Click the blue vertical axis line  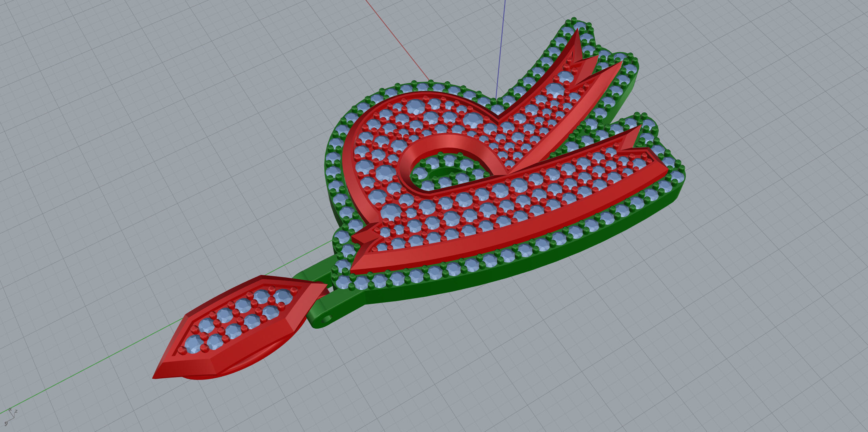point(501,49)
